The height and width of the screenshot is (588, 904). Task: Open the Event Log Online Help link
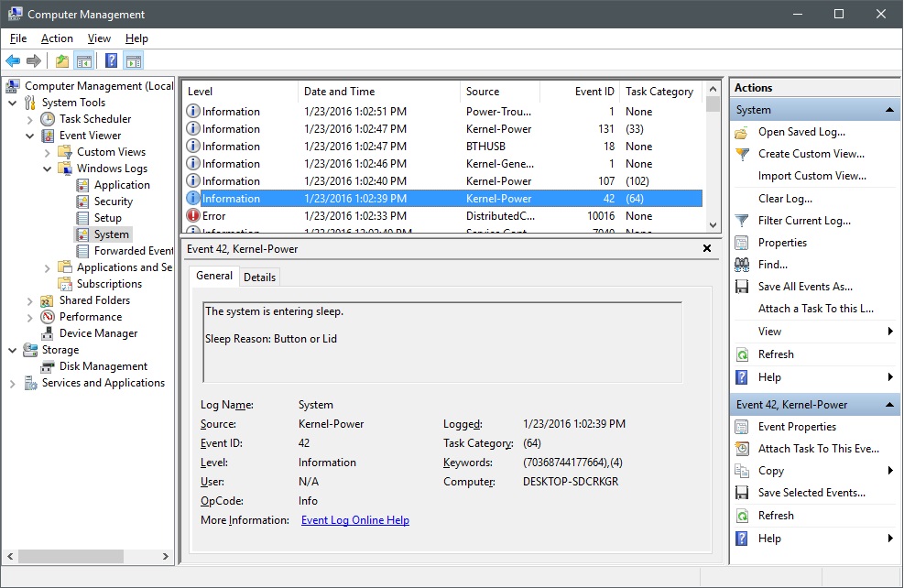click(354, 520)
